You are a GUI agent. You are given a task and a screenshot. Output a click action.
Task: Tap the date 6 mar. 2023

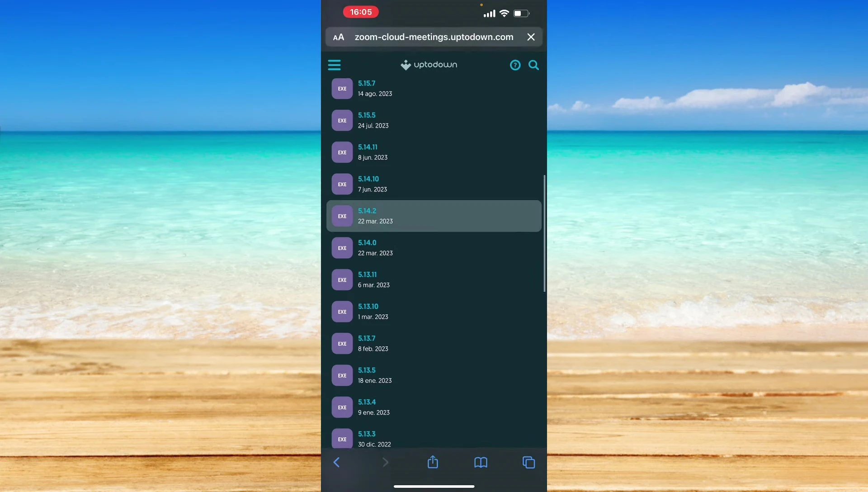click(373, 285)
